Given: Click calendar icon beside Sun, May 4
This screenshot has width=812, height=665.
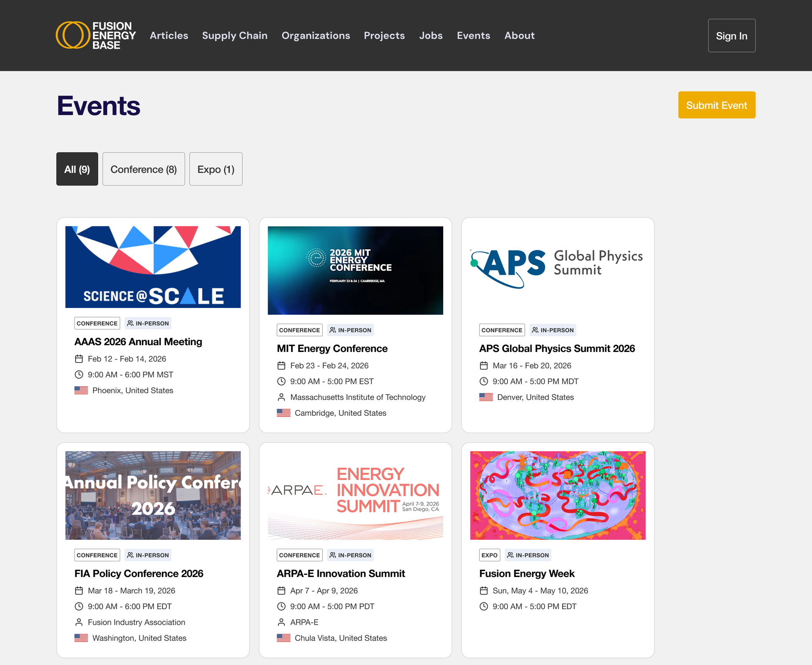Looking at the screenshot, I should click(x=484, y=591).
